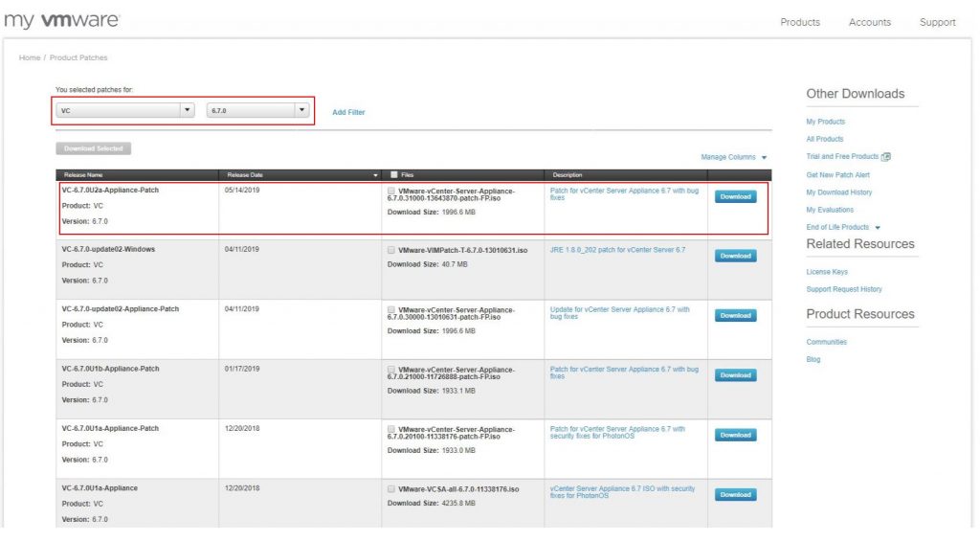Click the my vmware logo

pyautogui.click(x=62, y=20)
